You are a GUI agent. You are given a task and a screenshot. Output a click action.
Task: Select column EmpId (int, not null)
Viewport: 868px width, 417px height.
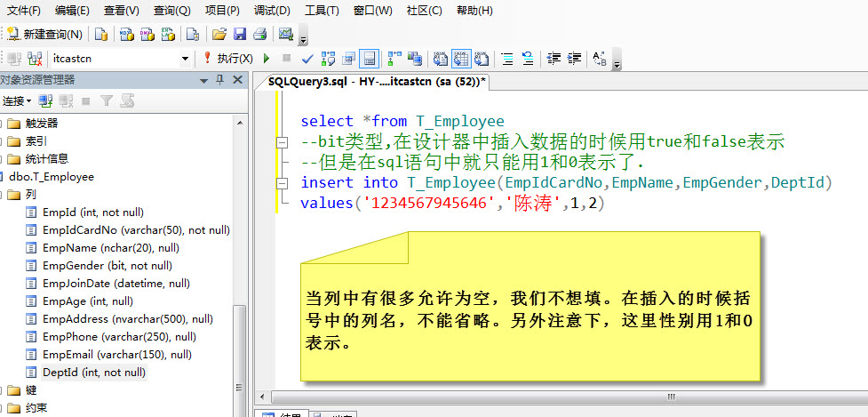(93, 213)
